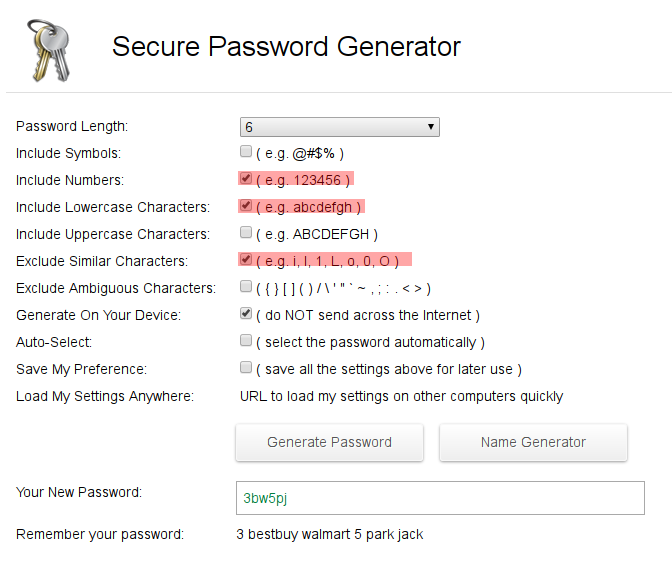The image size is (672, 576).
Task: Click the Secure Password Generator heading
Action: click(x=286, y=46)
